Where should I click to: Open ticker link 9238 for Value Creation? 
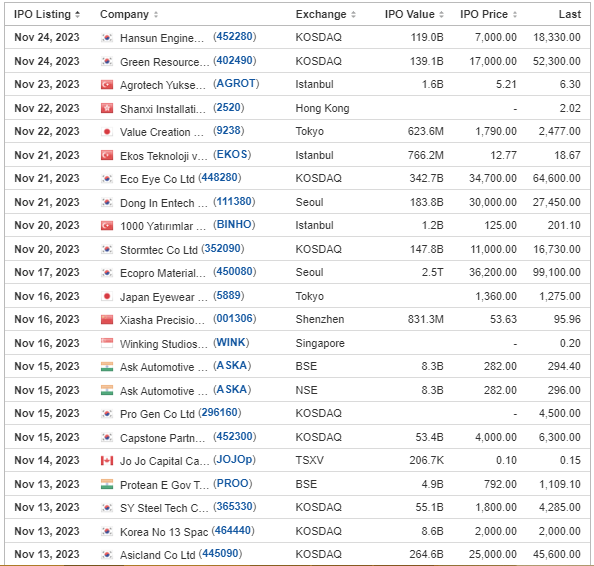[x=228, y=130]
